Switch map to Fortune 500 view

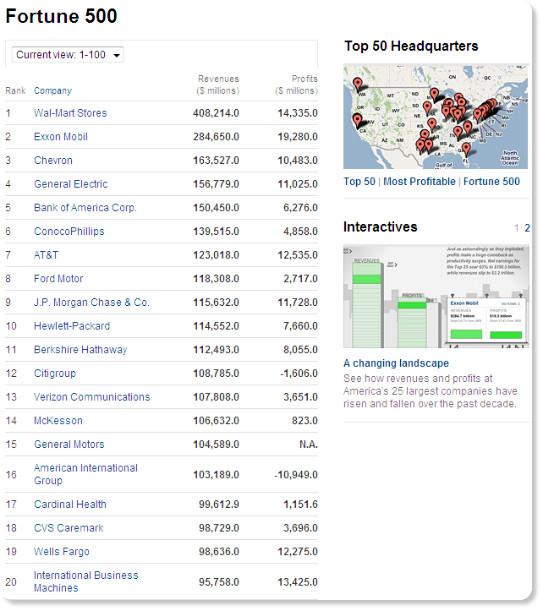(x=491, y=181)
